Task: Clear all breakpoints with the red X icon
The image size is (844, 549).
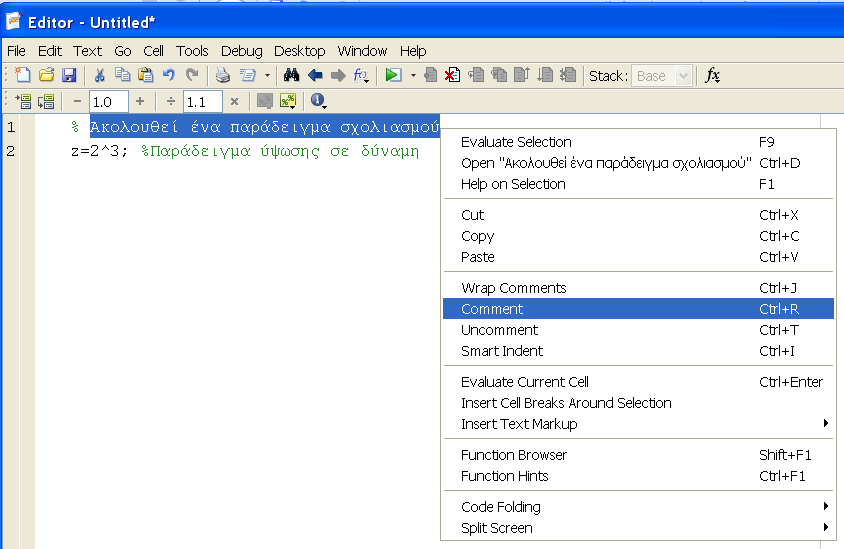Action: click(452, 75)
